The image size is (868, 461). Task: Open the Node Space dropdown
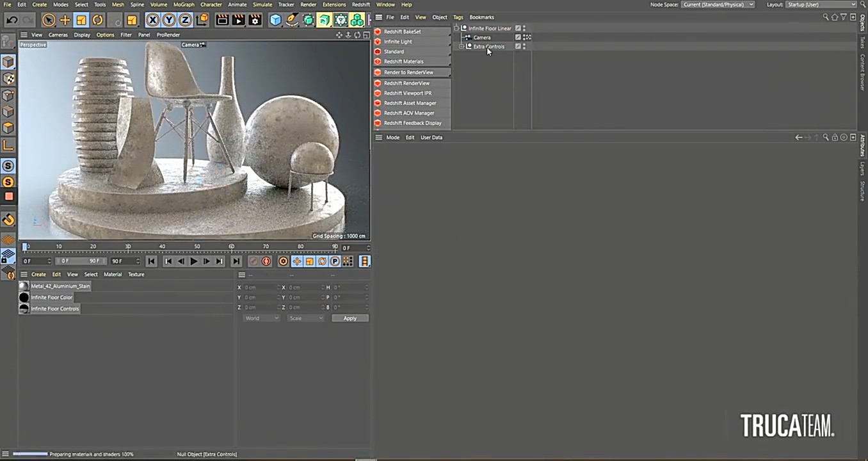717,4
